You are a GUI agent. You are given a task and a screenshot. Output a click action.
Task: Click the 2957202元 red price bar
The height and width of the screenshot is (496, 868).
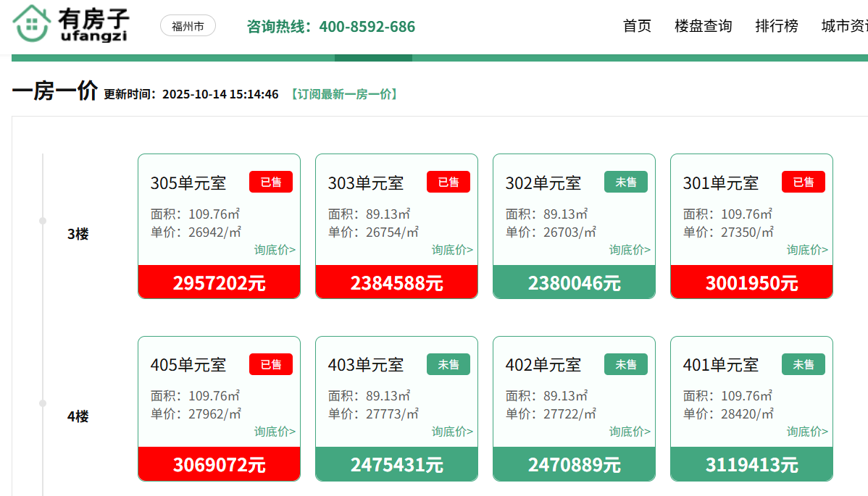pos(219,282)
